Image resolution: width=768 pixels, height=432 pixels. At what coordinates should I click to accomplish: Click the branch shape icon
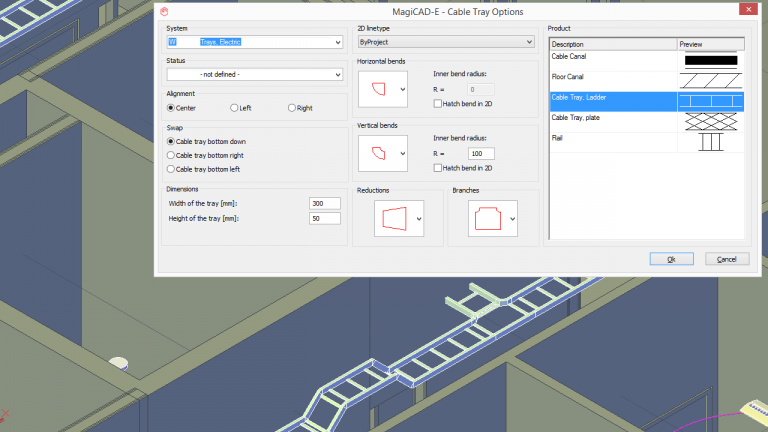point(488,218)
